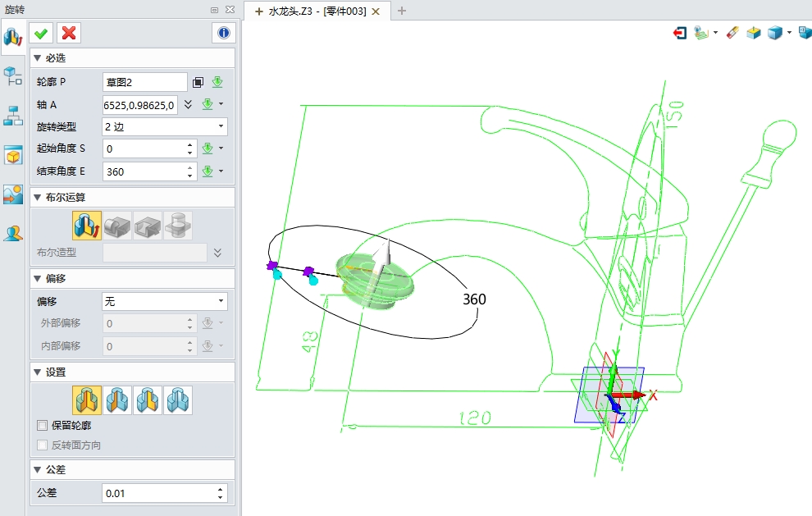
Task: Click the 轮廓 P field containing 草图2
Action: (x=145, y=82)
